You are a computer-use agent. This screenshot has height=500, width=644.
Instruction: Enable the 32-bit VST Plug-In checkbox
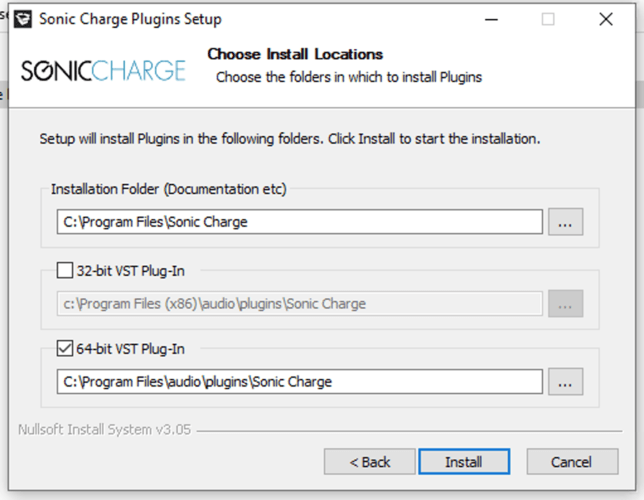tap(65, 271)
